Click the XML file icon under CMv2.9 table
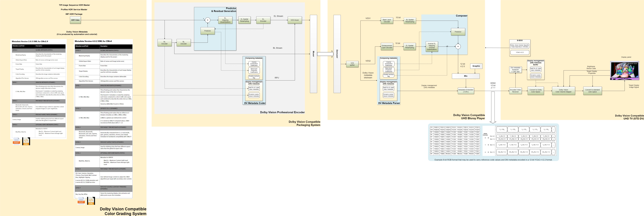This screenshot has width=644, height=216. click(26, 141)
